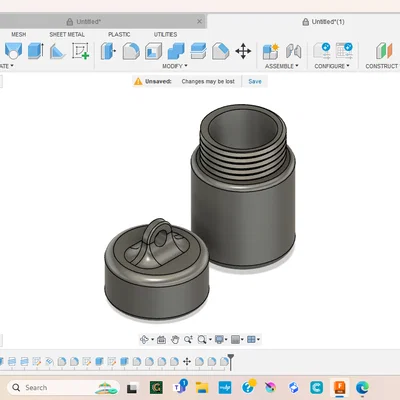Expand the Display Settings dropdown arrow
This screenshot has width=400, height=400.
(226, 340)
